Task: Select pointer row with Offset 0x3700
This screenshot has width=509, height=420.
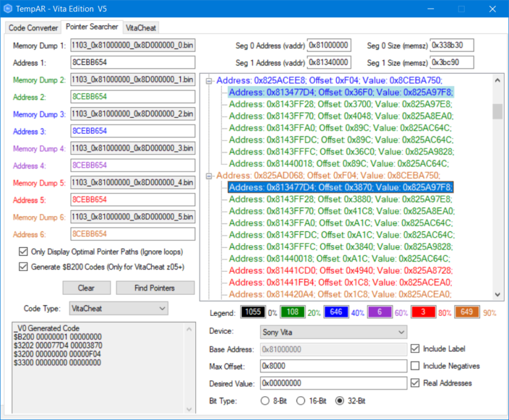Action: click(341, 104)
